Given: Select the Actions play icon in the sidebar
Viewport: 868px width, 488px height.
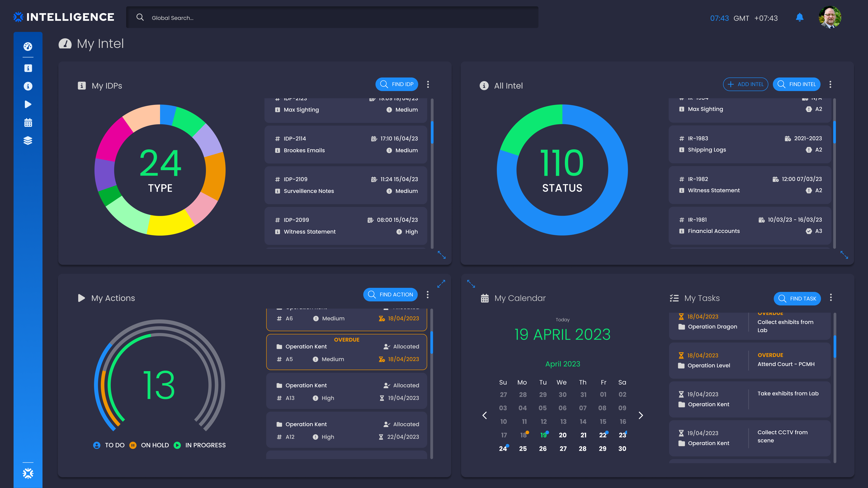Looking at the screenshot, I should (28, 104).
